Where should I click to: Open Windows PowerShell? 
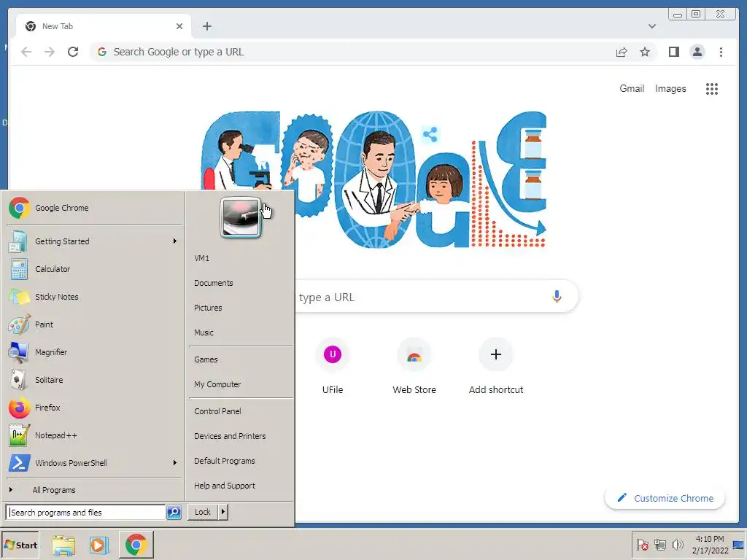coord(94,463)
